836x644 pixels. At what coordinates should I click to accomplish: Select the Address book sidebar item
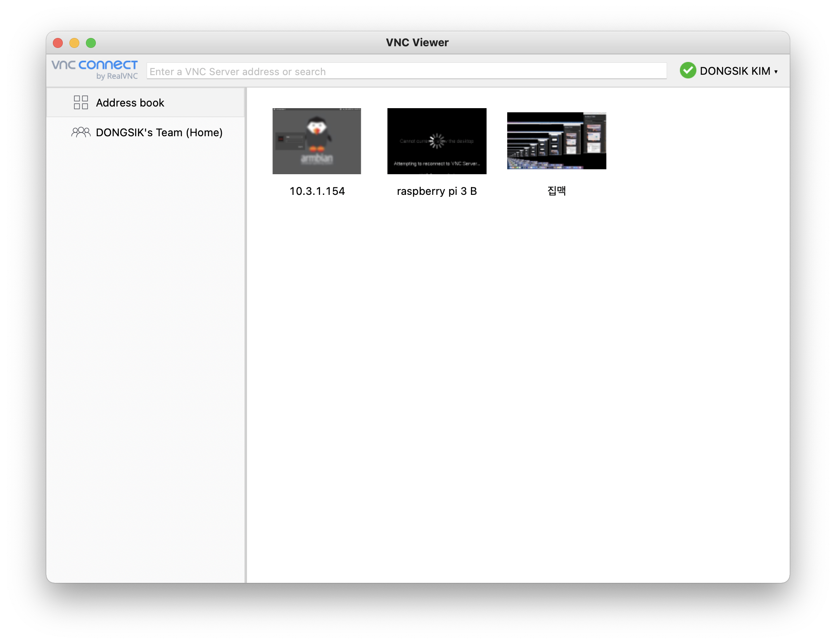coord(130,102)
